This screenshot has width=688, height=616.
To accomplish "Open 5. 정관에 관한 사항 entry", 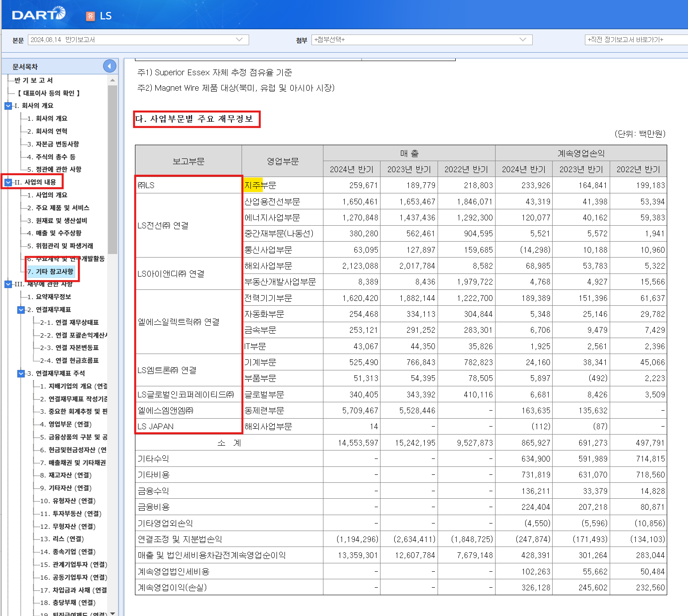I will [54, 169].
